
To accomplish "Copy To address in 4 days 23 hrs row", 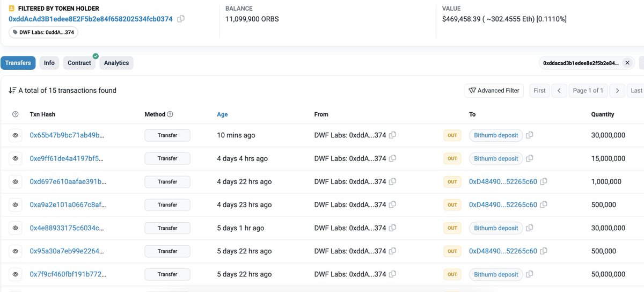I will point(544,205).
